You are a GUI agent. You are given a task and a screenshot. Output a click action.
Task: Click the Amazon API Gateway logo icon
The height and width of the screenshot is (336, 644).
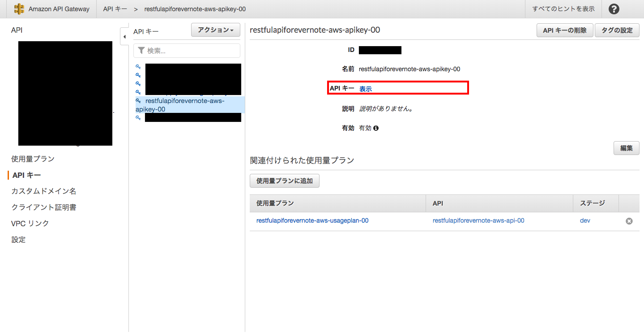[19, 9]
